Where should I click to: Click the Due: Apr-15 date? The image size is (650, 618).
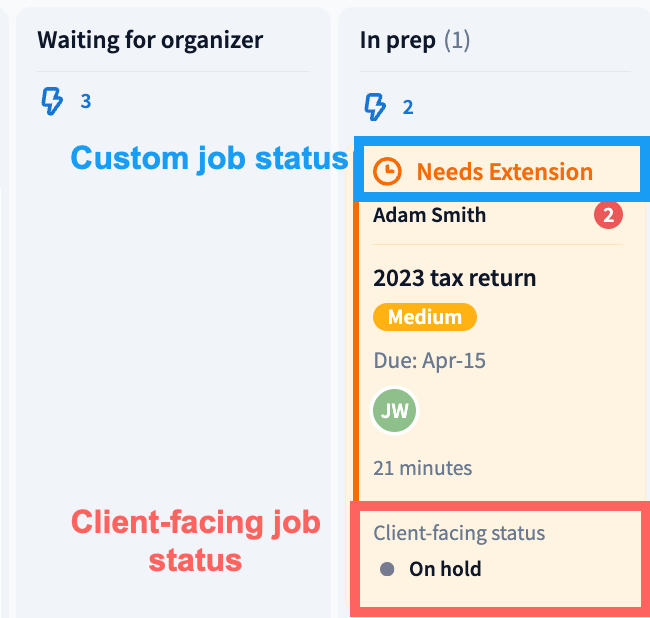click(429, 360)
